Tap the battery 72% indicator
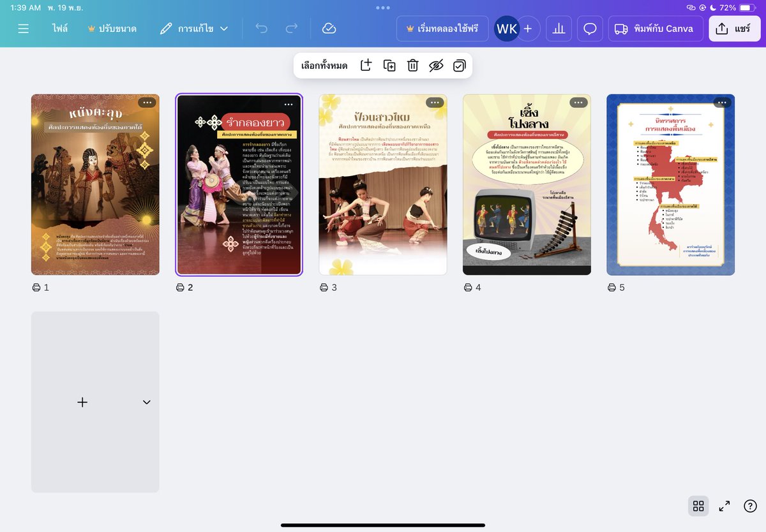 [x=737, y=8]
